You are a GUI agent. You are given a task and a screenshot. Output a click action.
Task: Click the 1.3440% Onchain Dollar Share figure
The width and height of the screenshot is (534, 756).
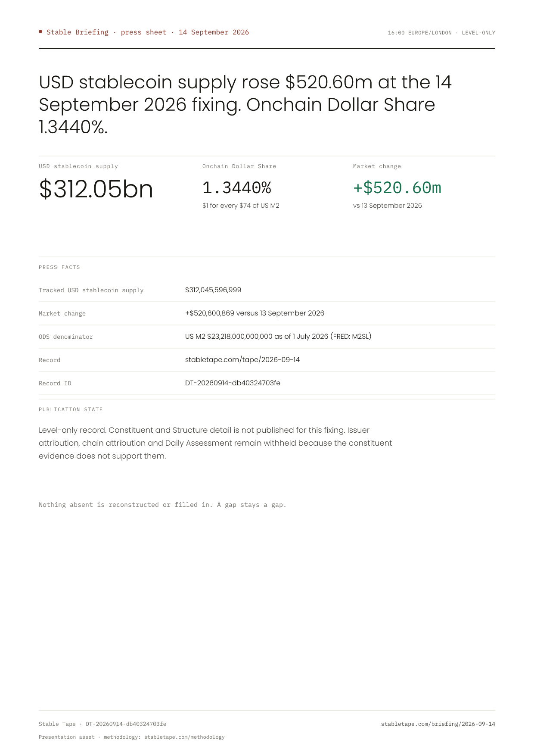(x=237, y=188)
